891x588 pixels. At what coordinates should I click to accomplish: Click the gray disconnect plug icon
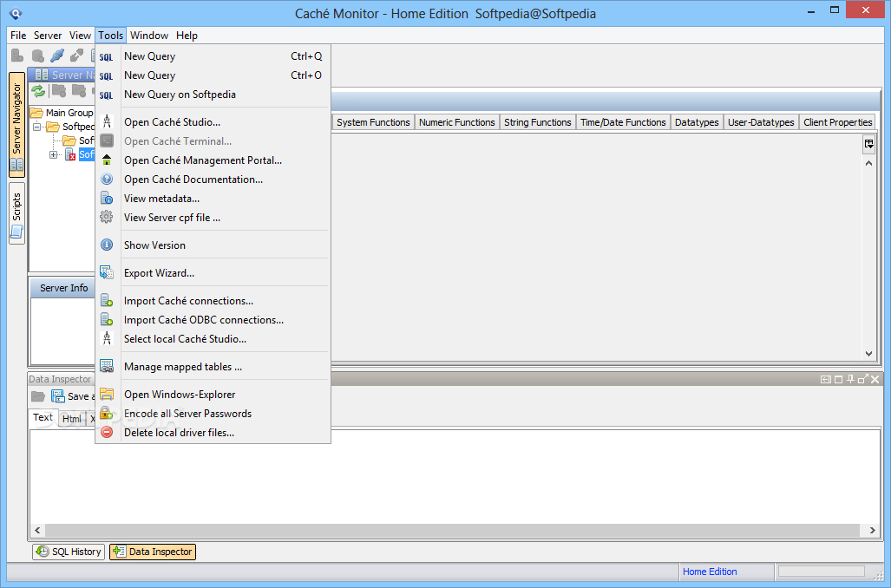click(x=76, y=56)
